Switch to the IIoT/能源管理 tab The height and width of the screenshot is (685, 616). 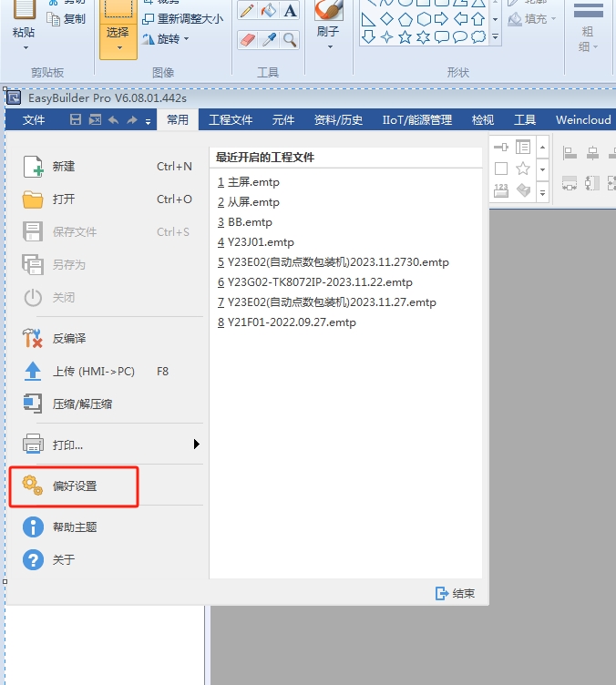(416, 119)
